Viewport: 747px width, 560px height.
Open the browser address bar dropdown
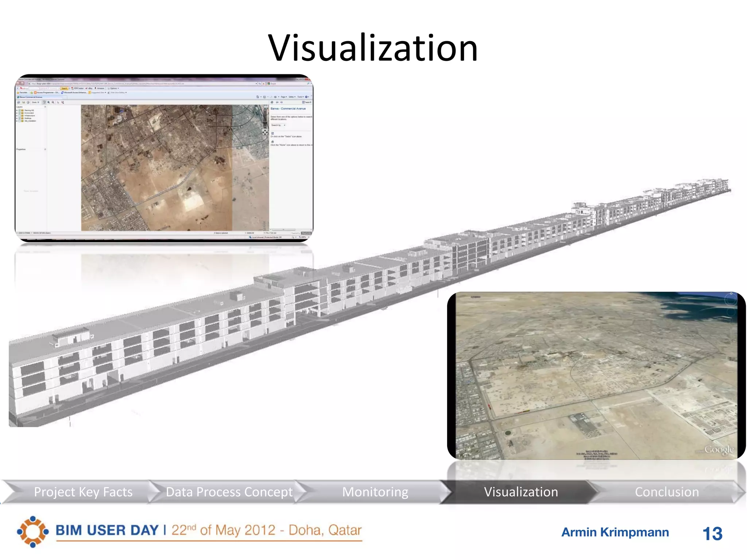(x=256, y=83)
